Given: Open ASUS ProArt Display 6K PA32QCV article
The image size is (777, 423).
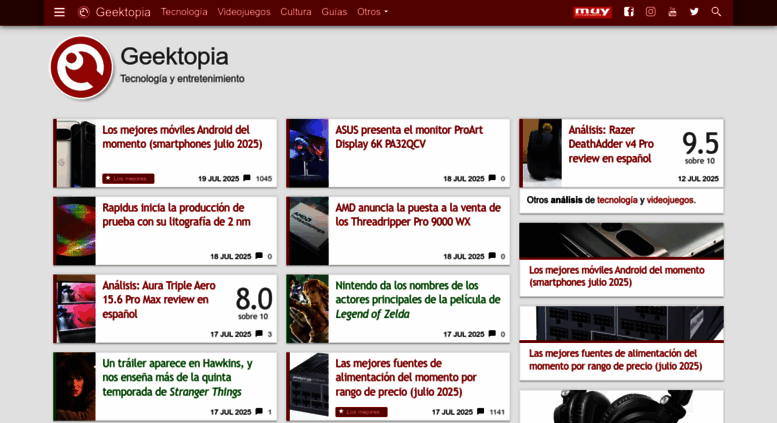Looking at the screenshot, I should point(409,137).
